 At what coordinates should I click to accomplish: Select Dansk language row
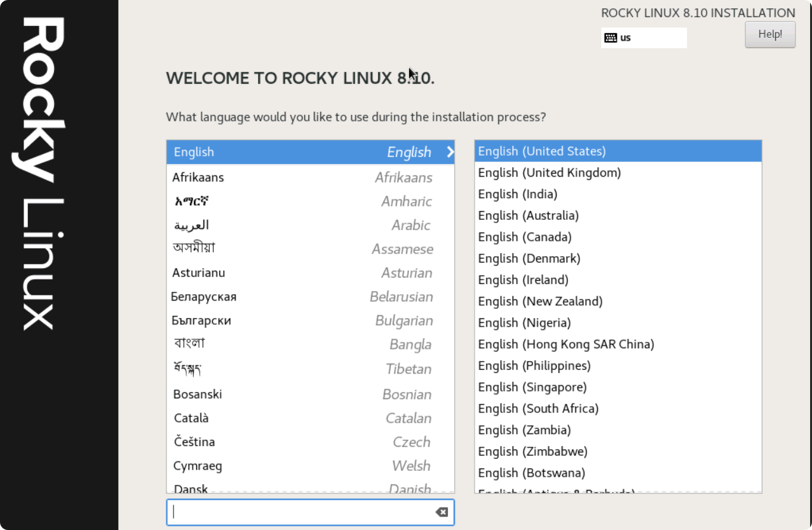pyautogui.click(x=311, y=487)
